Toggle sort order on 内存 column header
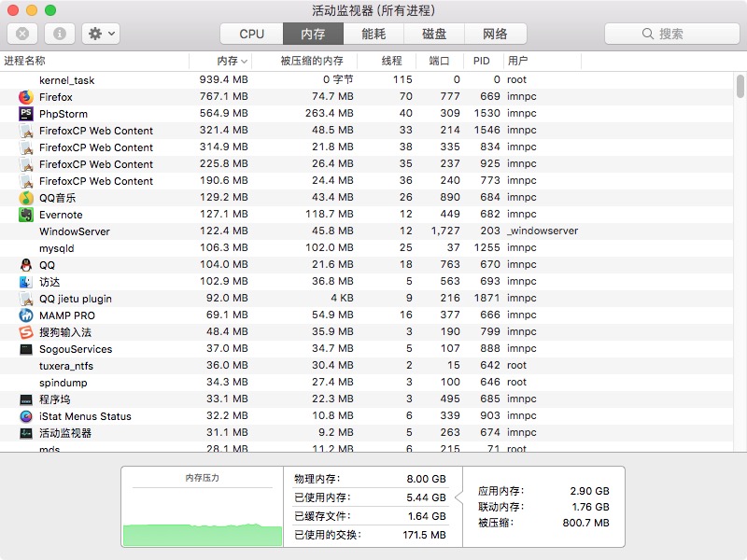The width and height of the screenshot is (747, 560). 220,61
